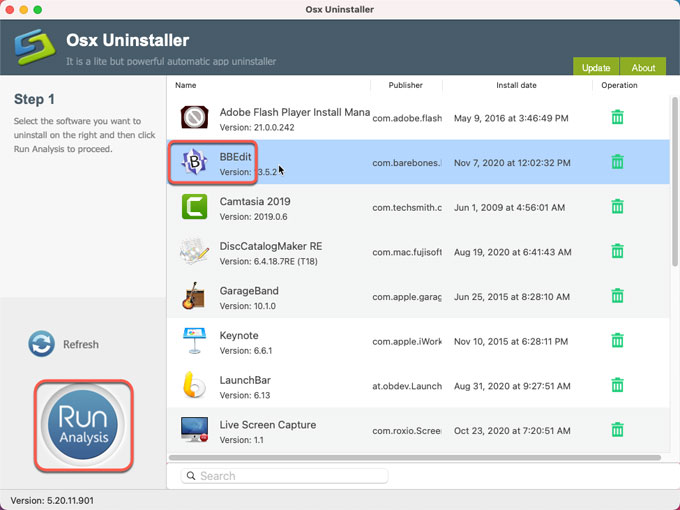This screenshot has height=510, width=680.
Task: Select the text 'DiscCatalogMaker RE'
Action: (x=271, y=246)
